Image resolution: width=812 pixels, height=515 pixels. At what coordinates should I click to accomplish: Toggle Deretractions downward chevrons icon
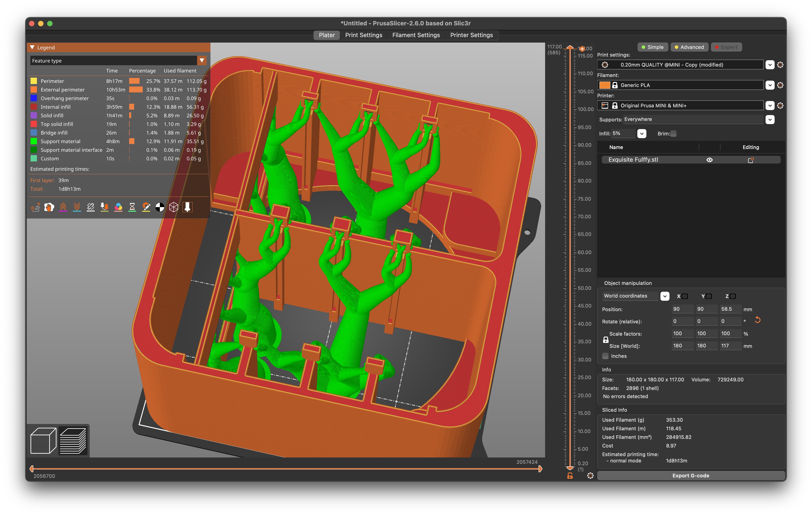77,207
